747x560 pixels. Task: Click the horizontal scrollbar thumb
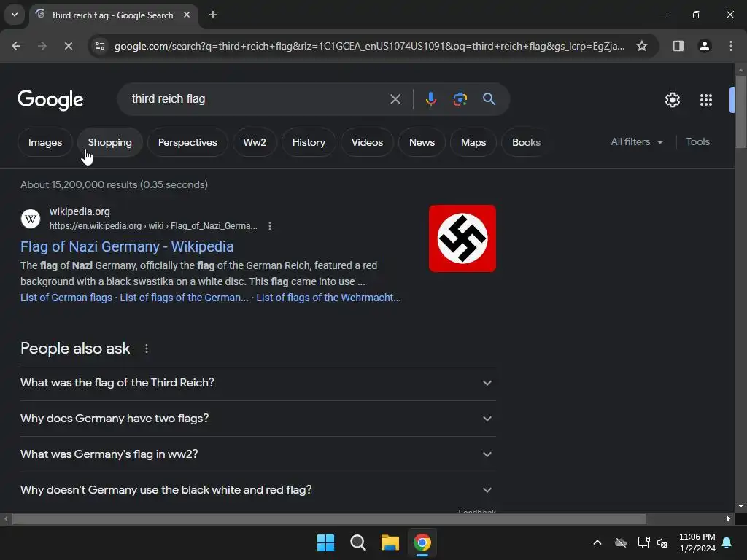click(x=329, y=518)
